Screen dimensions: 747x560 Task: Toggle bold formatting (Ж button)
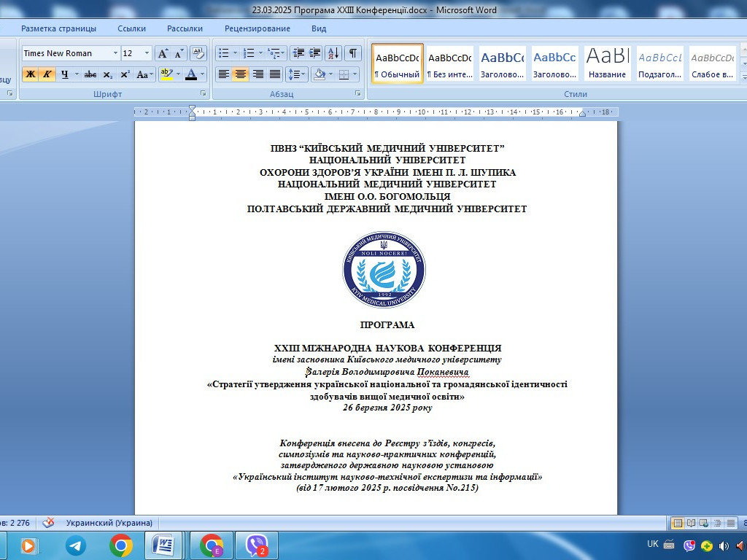pos(30,74)
